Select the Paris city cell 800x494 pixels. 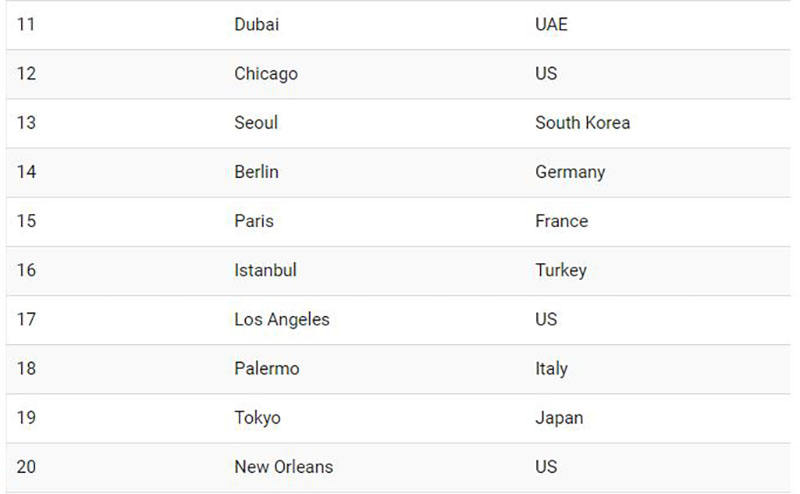coord(254,221)
